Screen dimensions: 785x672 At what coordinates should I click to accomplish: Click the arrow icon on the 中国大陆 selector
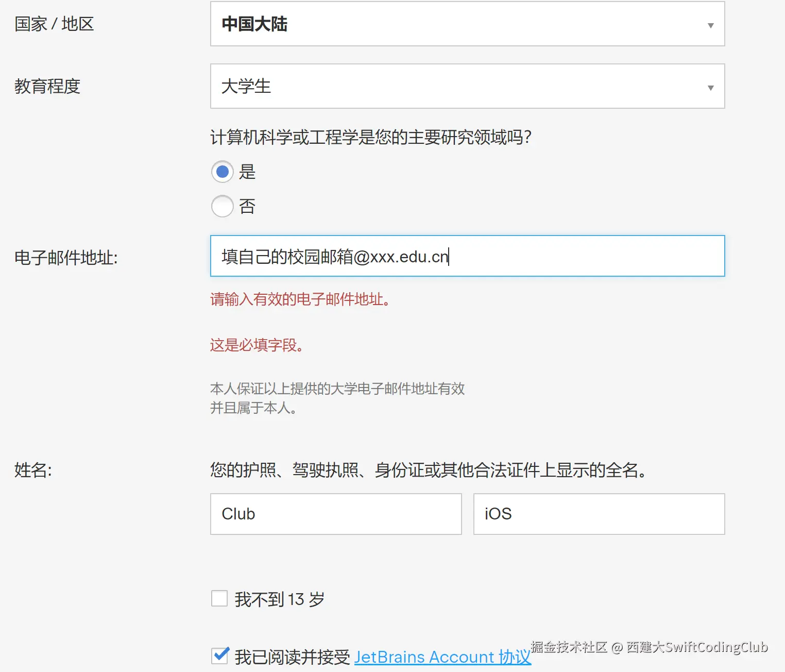coord(710,25)
